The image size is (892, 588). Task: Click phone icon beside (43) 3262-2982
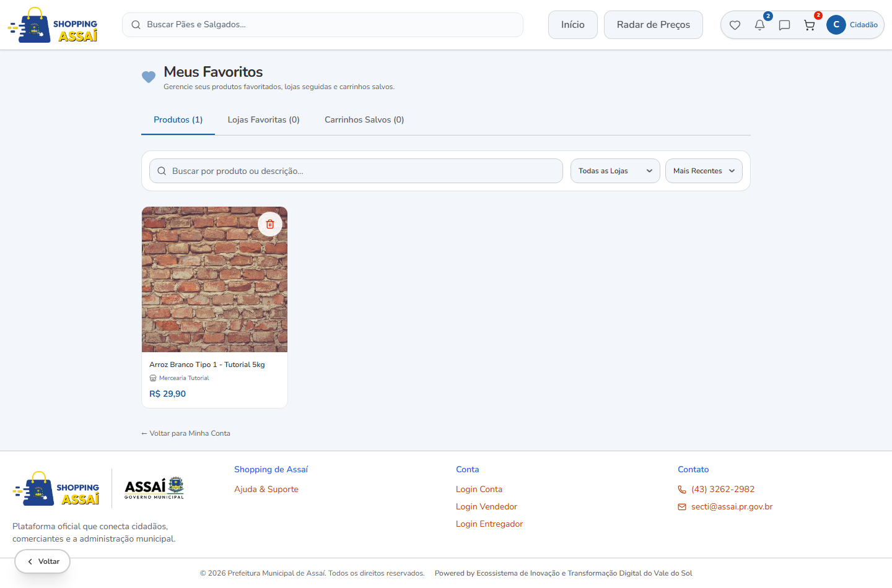click(x=682, y=490)
